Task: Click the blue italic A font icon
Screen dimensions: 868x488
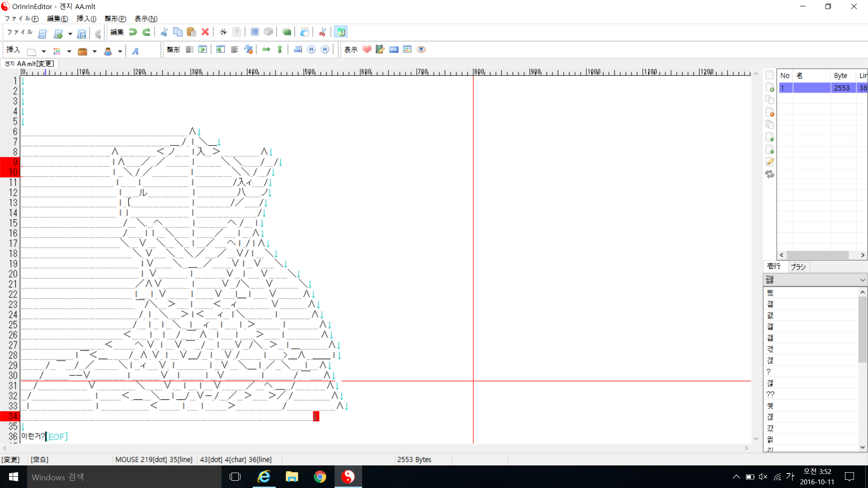Action: pos(135,51)
